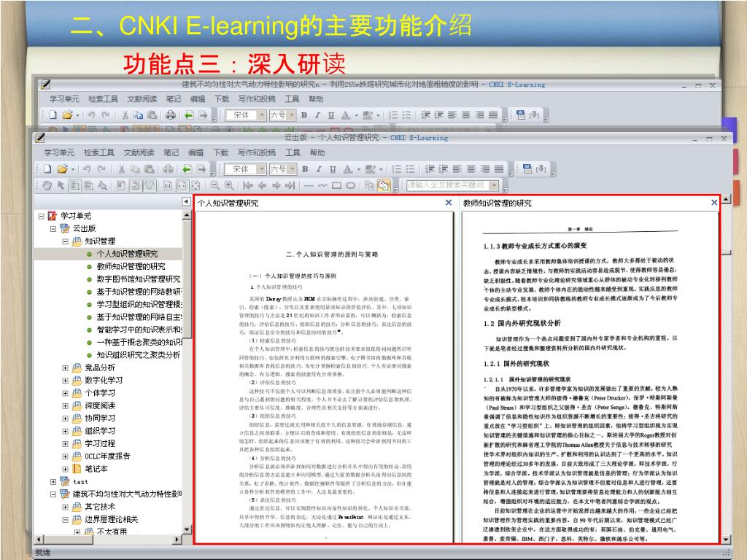747x560 pixels.
Task: Select OCLC年度报告 folder in the tree
Action: (x=107, y=456)
